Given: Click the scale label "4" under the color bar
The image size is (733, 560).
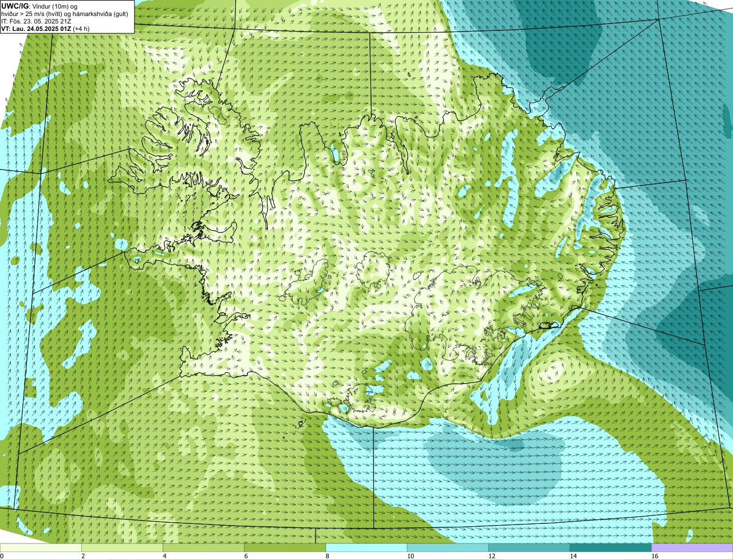Looking at the screenshot, I should (x=164, y=556).
